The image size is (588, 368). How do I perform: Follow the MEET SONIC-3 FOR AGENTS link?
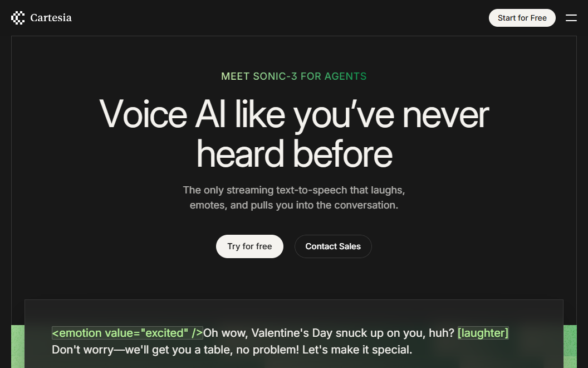coord(293,76)
